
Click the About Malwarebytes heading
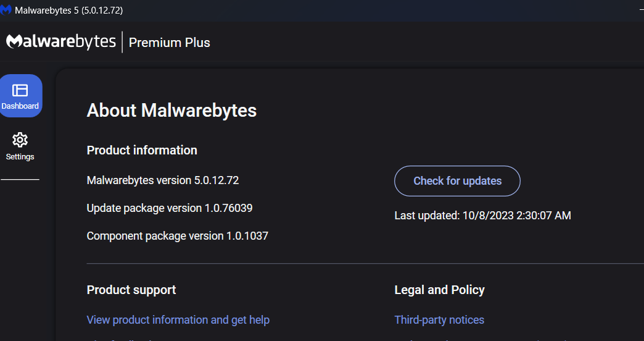[171, 110]
